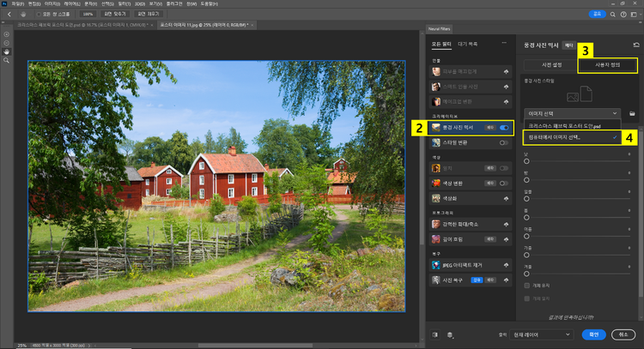Viewport: 644px width, 349px height.
Task: Open the 출력 현재 레이어 dropdown
Action: [x=541, y=334]
